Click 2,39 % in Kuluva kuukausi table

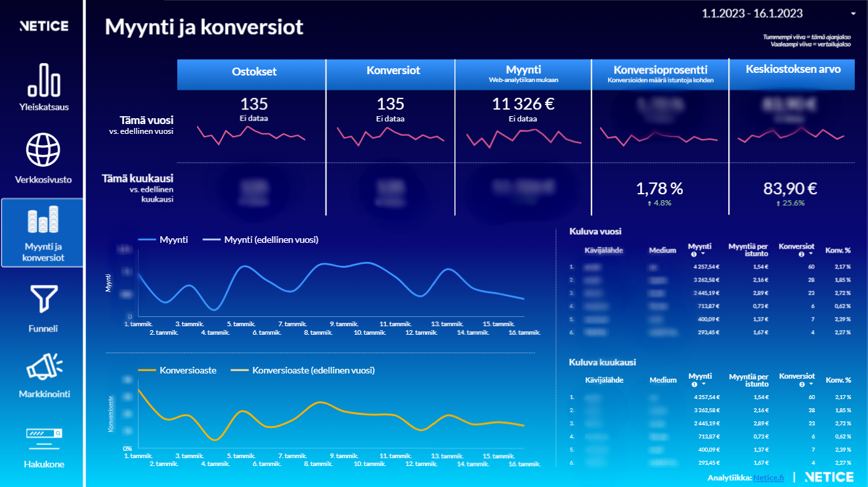click(842, 450)
